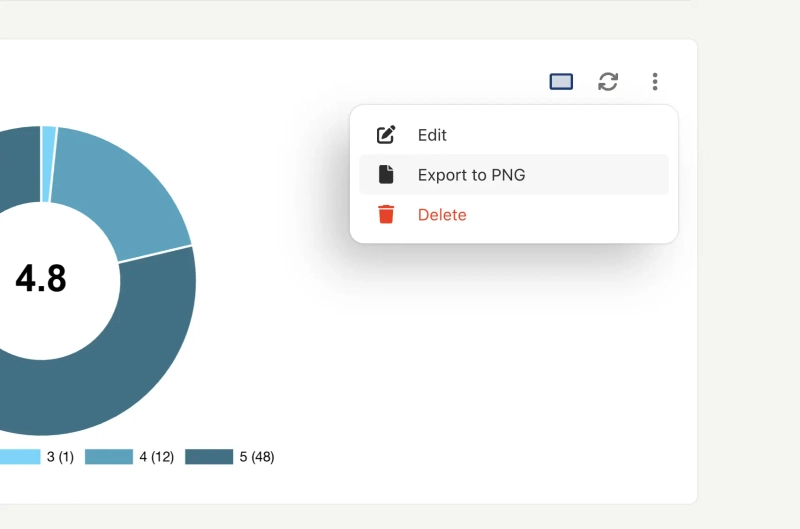Toggle the light blue legend swatch for 3
Screen dimensions: 800x529
18,457
